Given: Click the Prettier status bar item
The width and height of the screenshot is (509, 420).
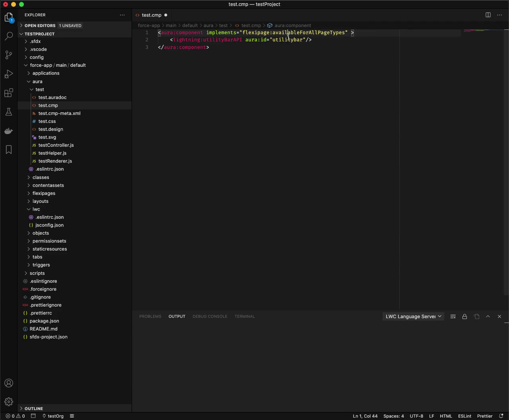Looking at the screenshot, I should (x=484, y=416).
